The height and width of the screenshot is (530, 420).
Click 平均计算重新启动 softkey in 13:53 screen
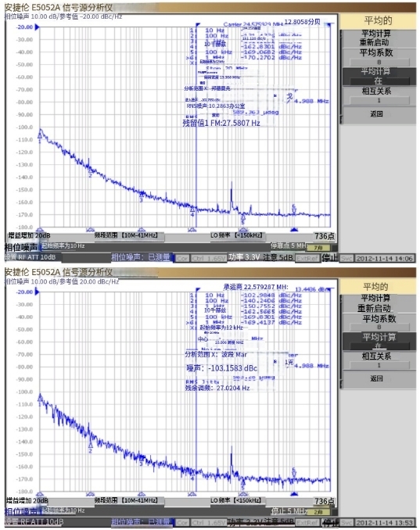pos(378,303)
